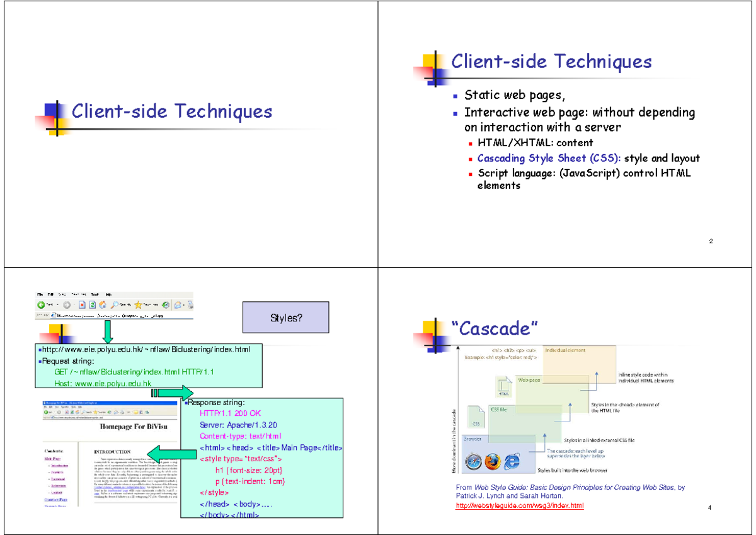Viewport: 756px width, 535px height.
Task: Click the 'Web page' layer label
Action: click(x=529, y=380)
